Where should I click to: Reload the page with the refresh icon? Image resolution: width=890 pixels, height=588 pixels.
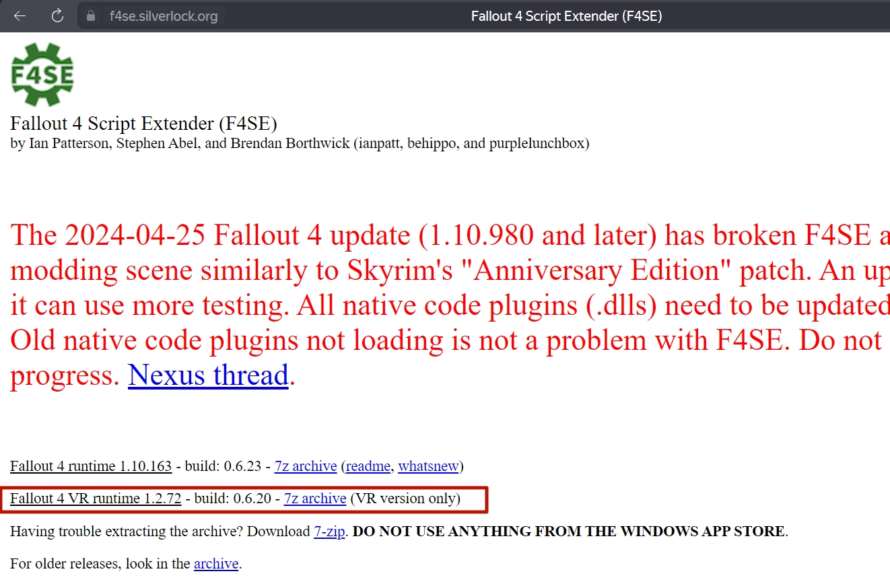click(x=57, y=15)
